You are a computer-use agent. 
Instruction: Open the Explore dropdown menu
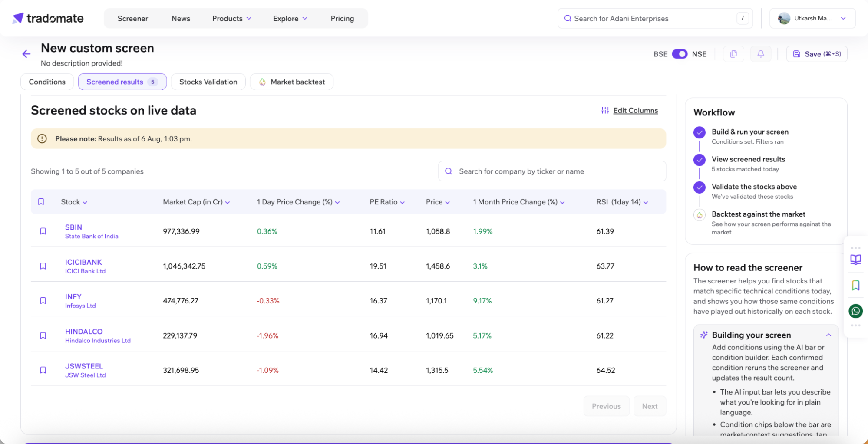(290, 19)
